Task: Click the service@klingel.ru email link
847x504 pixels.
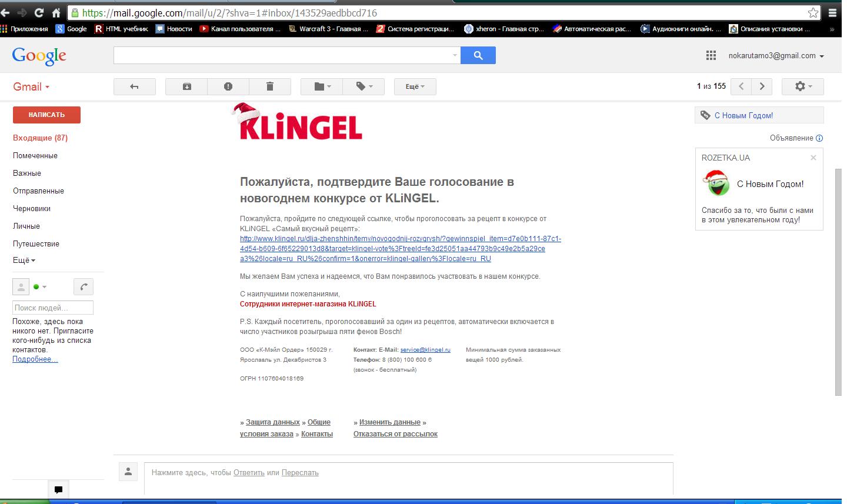Action: [x=425, y=350]
